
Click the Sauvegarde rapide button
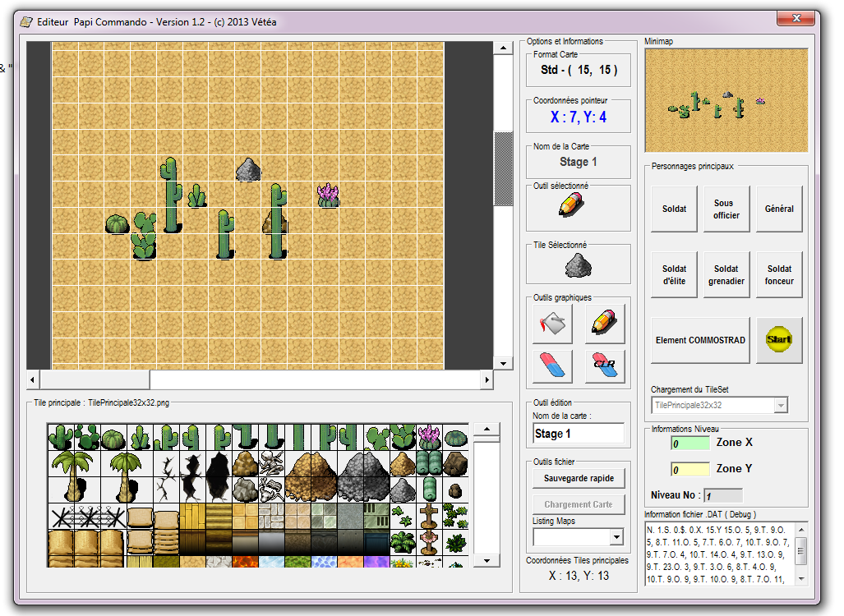pos(579,478)
